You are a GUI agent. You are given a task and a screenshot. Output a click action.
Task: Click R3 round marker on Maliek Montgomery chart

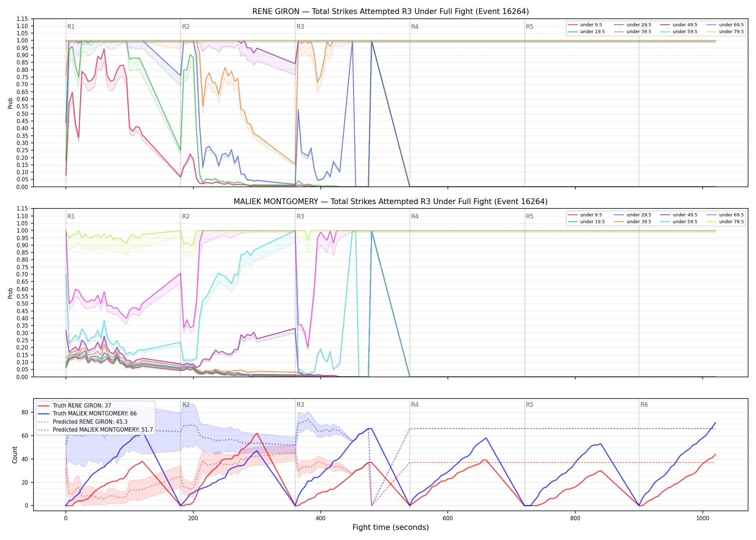(x=300, y=216)
